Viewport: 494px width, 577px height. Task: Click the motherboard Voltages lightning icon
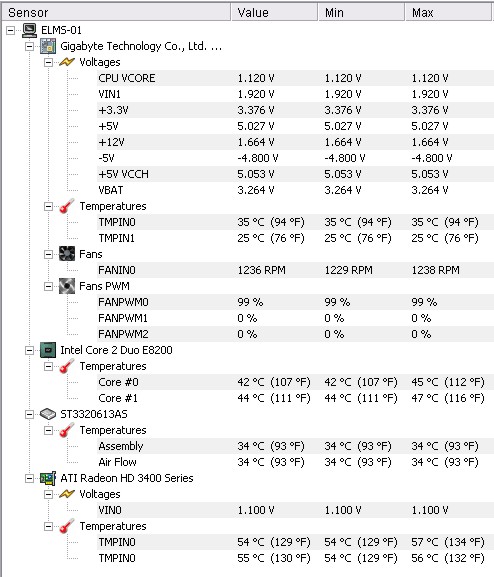tap(67, 62)
